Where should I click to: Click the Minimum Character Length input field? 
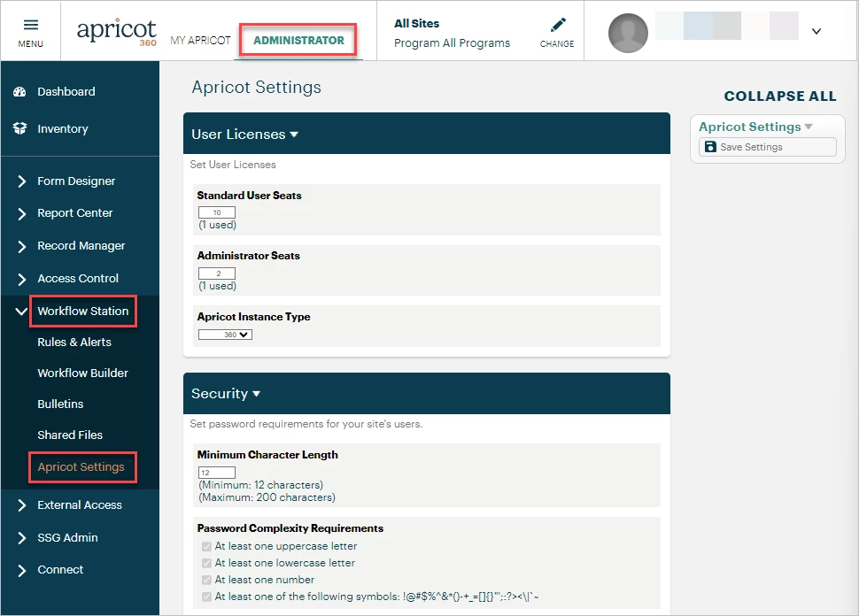pyautogui.click(x=217, y=473)
